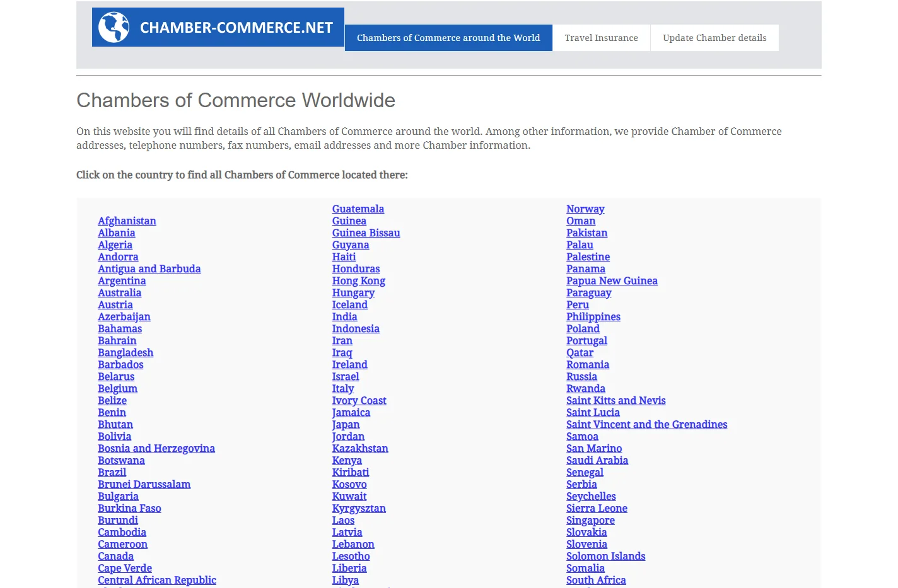The height and width of the screenshot is (588, 898).
Task: Open the Kyrgyzstan link
Action: coord(359,508)
